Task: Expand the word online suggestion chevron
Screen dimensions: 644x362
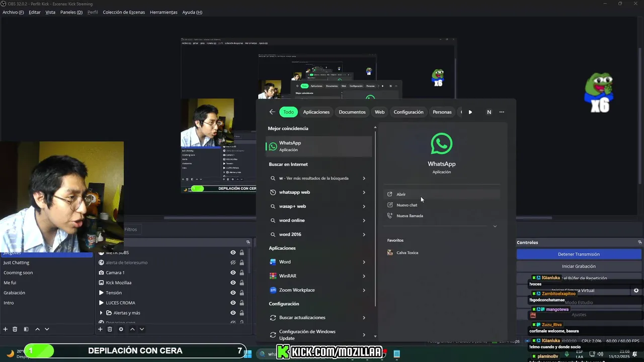Action: coord(364,220)
